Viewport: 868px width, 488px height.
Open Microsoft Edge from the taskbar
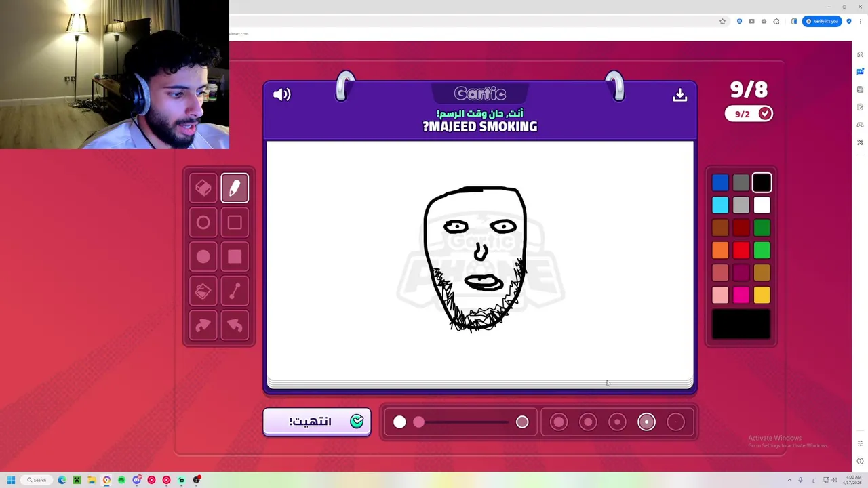[62, 480]
